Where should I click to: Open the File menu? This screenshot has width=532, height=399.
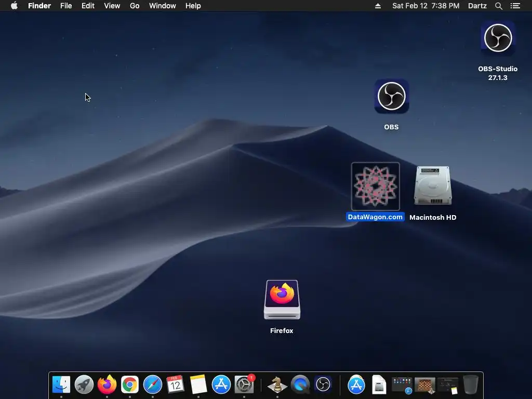[66, 6]
